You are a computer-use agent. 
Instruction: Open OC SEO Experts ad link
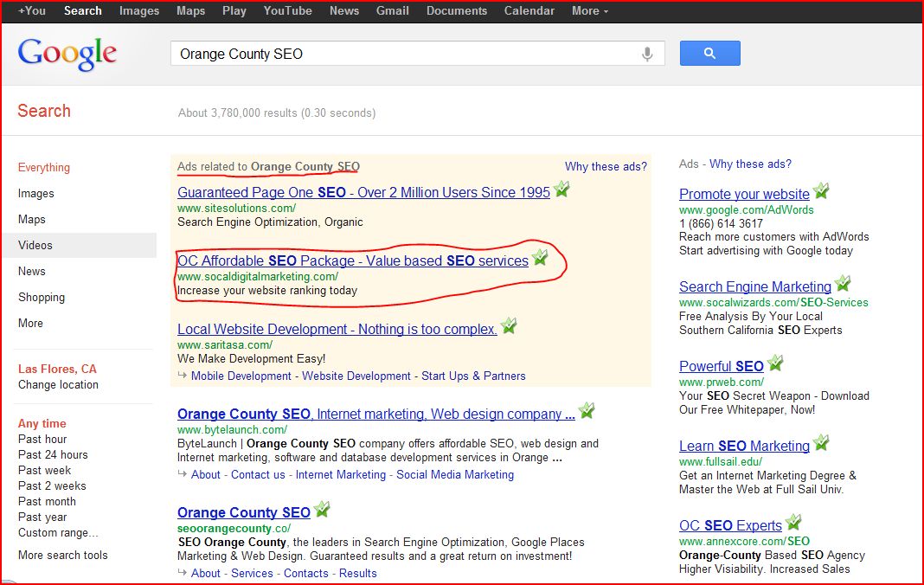click(x=730, y=525)
